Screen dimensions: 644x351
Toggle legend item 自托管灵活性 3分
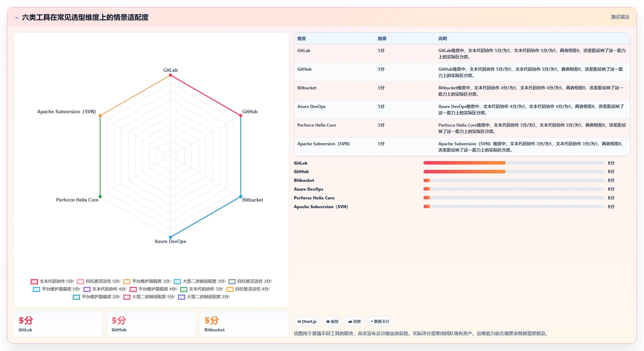(250, 281)
